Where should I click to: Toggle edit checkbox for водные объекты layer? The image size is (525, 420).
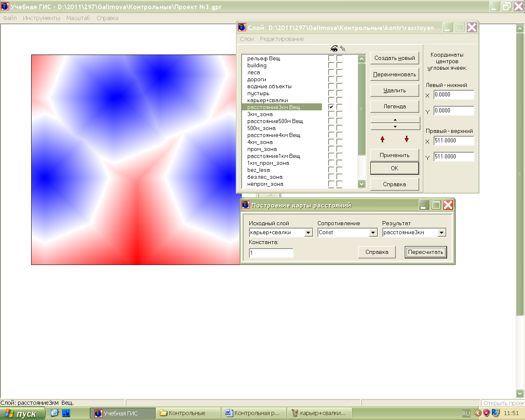point(339,86)
